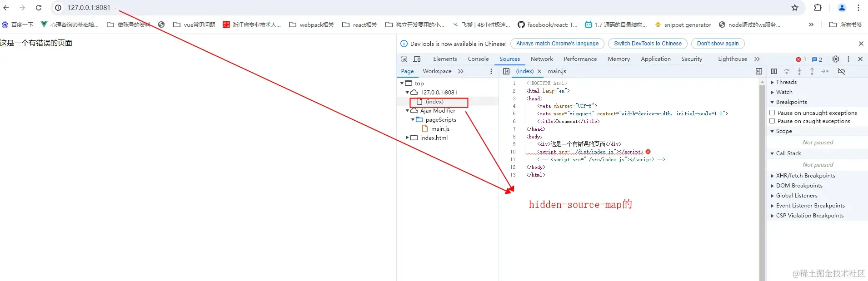Enable Pause on uncaught exceptions
The image size is (868, 281).
[772, 113]
